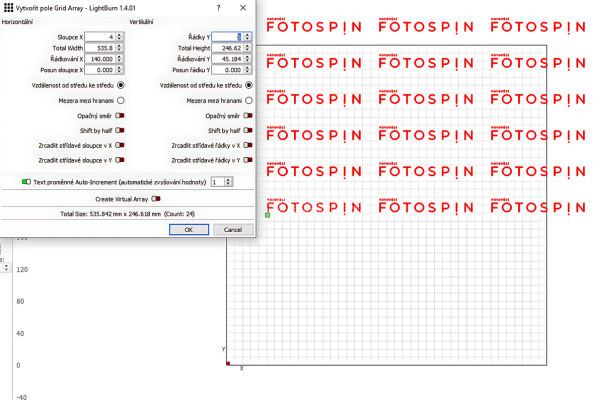Toggle vertical Shift by half switch

[248, 131]
